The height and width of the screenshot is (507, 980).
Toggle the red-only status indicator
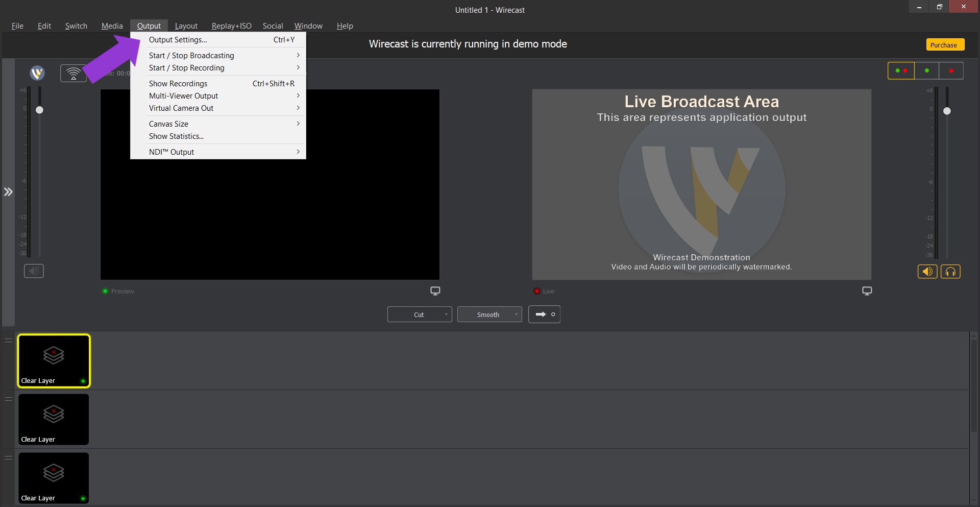950,70
